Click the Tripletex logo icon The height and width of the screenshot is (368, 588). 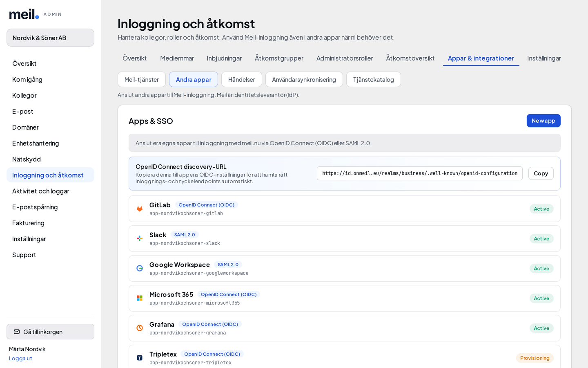(x=140, y=358)
